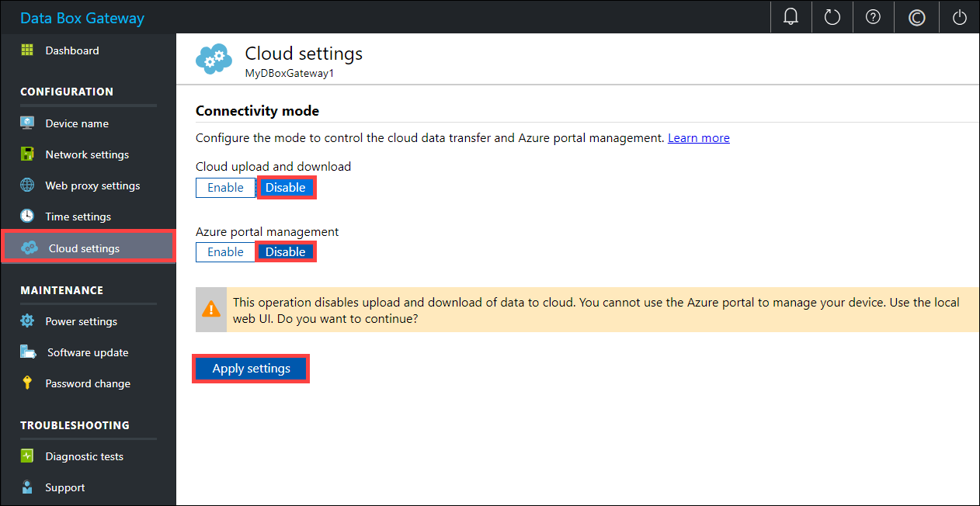Click the MAINTENANCE section label
980x506 pixels.
[x=61, y=290]
